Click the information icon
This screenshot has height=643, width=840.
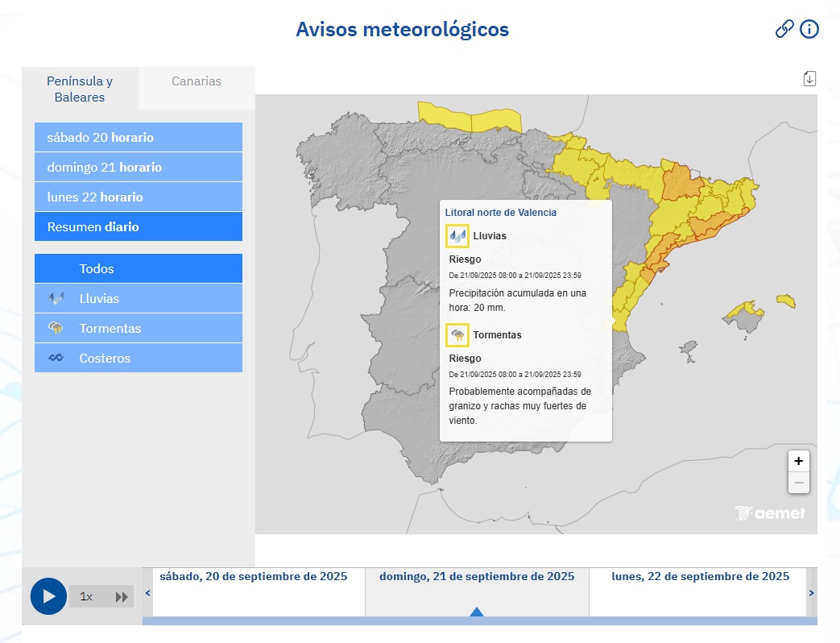(x=809, y=28)
